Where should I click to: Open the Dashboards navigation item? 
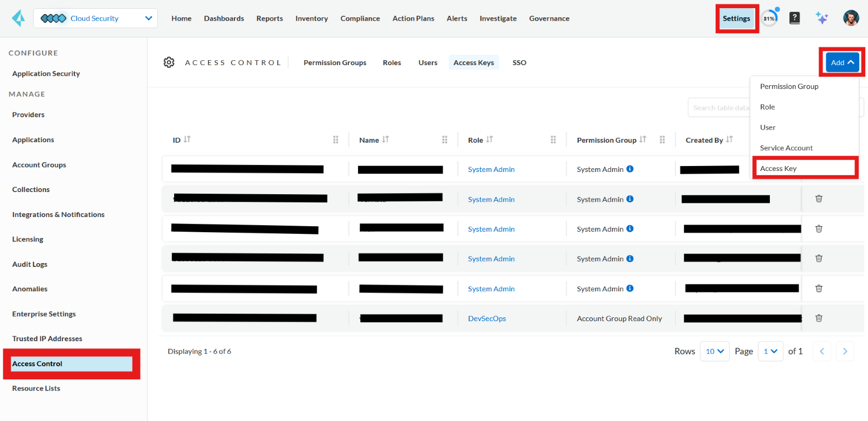pos(224,18)
